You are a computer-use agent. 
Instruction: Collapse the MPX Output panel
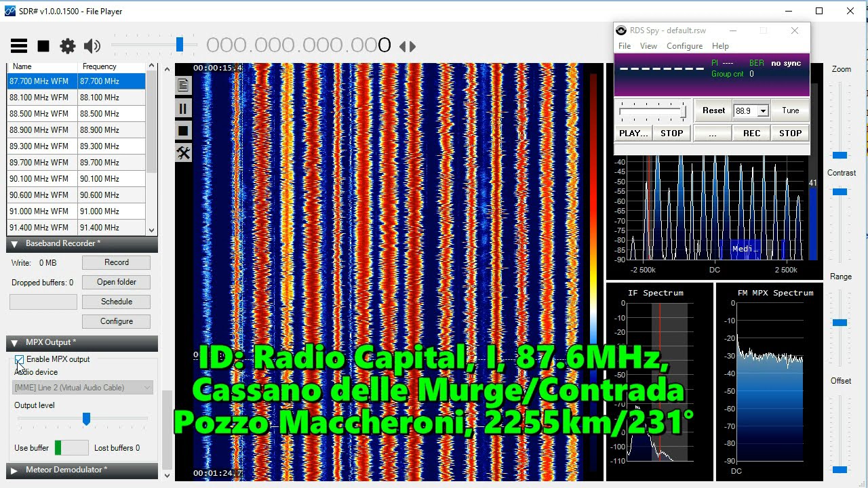click(x=14, y=343)
